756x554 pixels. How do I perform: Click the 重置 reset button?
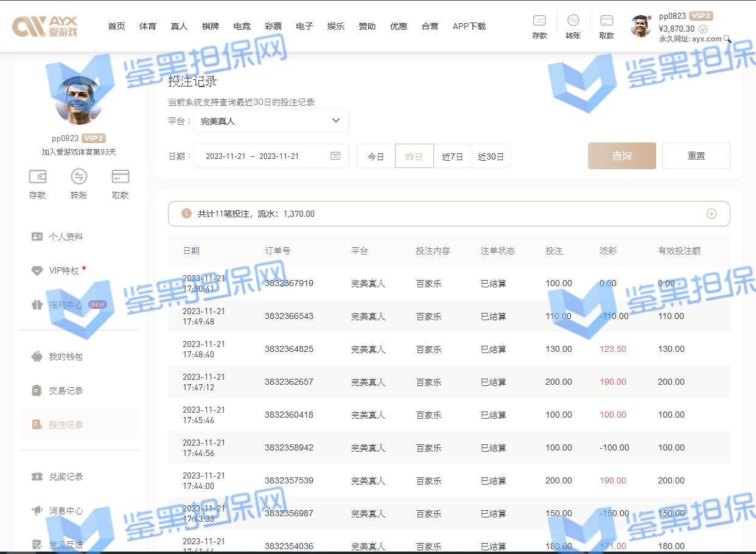click(696, 156)
